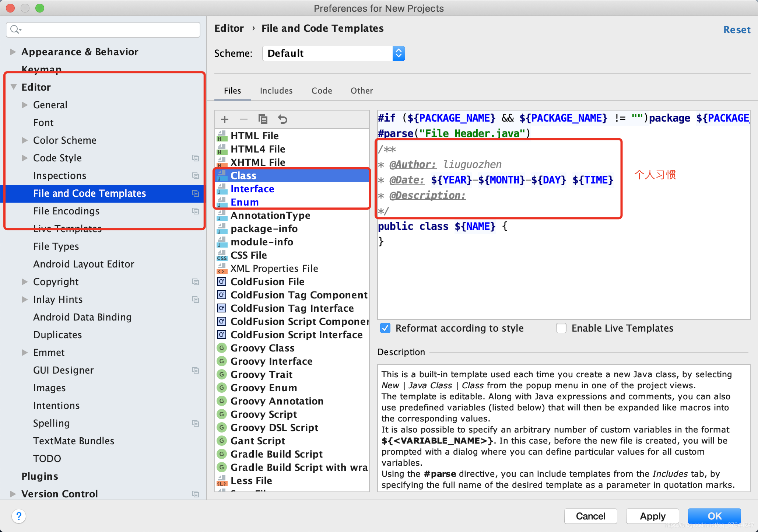Enable Live Templates checkbox

(x=561, y=328)
